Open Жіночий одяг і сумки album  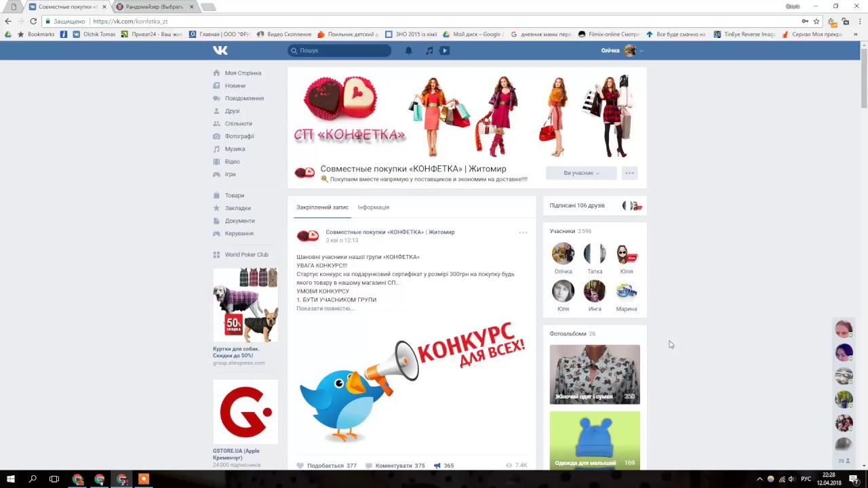click(x=595, y=374)
